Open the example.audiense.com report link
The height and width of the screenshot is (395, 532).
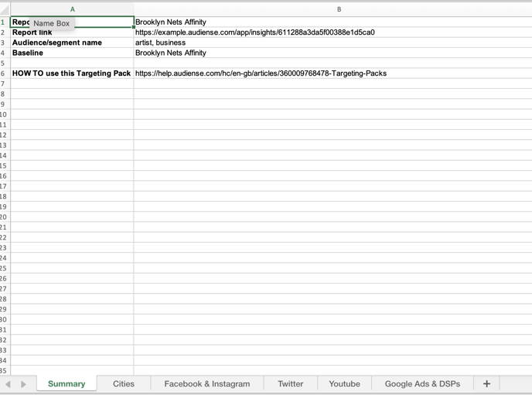(x=255, y=32)
